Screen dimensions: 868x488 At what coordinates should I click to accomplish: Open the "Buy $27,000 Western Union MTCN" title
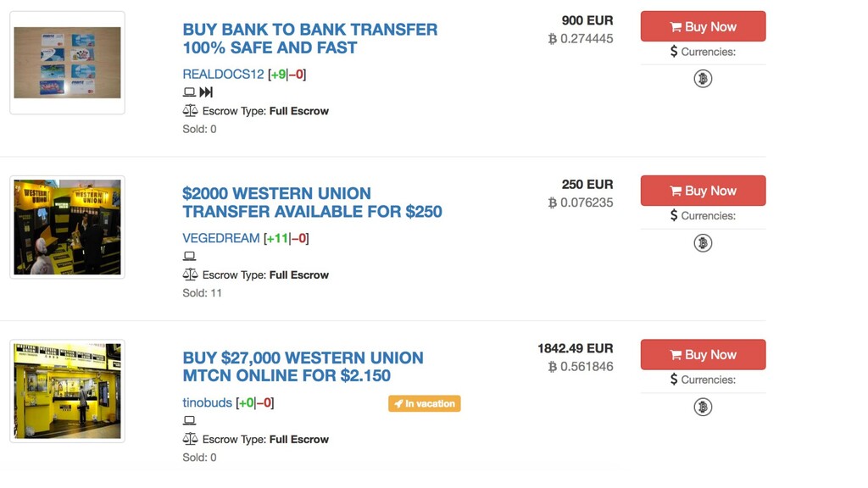(303, 367)
